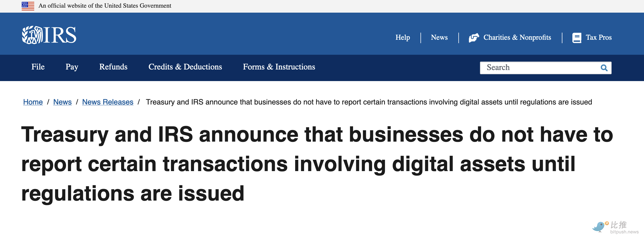Viewport: 644px width, 239px height.
Task: Open Charities & Nonprofits link
Action: 517,37
